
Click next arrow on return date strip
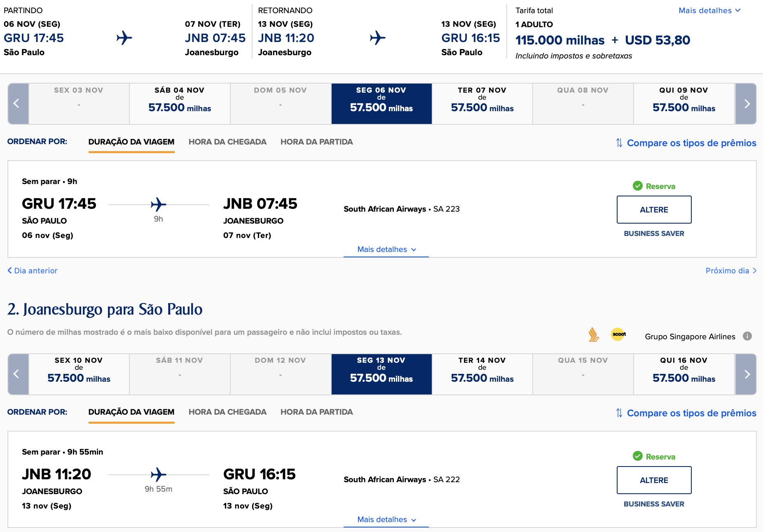point(746,374)
